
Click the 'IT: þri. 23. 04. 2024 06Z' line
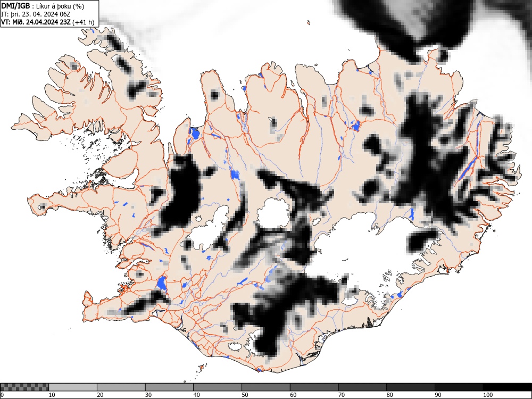click(x=36, y=14)
